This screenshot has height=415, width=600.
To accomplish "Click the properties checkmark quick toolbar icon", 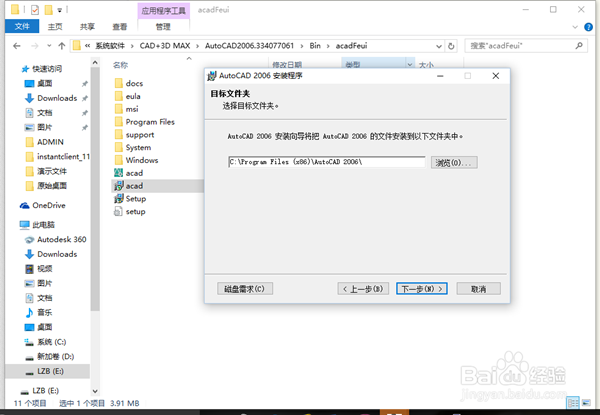I will (35, 10).
